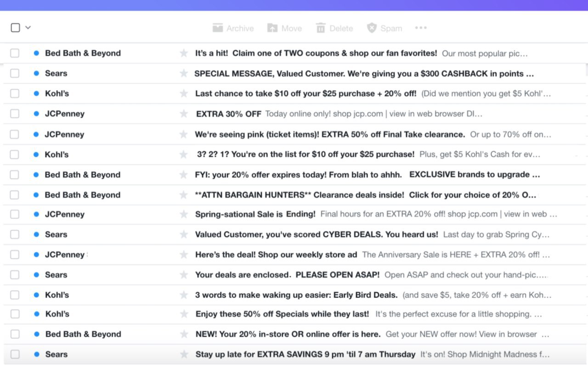Image resolution: width=588 pixels, height=365 pixels.
Task: Star the '**ATTN BARGAIN HUNTERS**' email
Action: point(184,195)
